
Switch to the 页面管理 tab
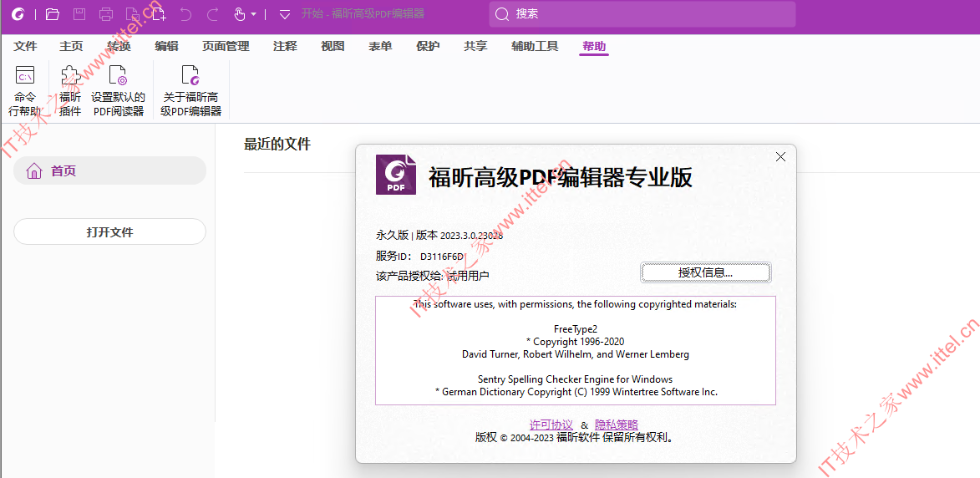226,46
